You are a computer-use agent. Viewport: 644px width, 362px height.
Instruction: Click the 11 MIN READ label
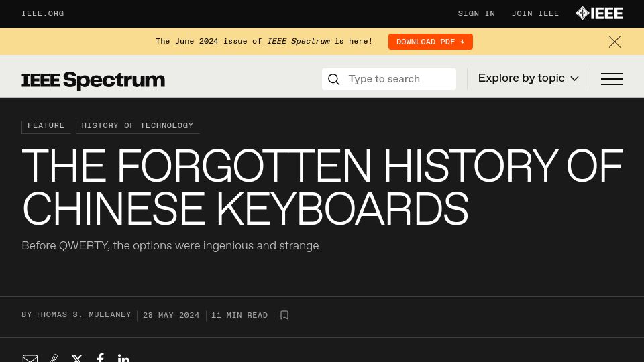[x=239, y=315]
